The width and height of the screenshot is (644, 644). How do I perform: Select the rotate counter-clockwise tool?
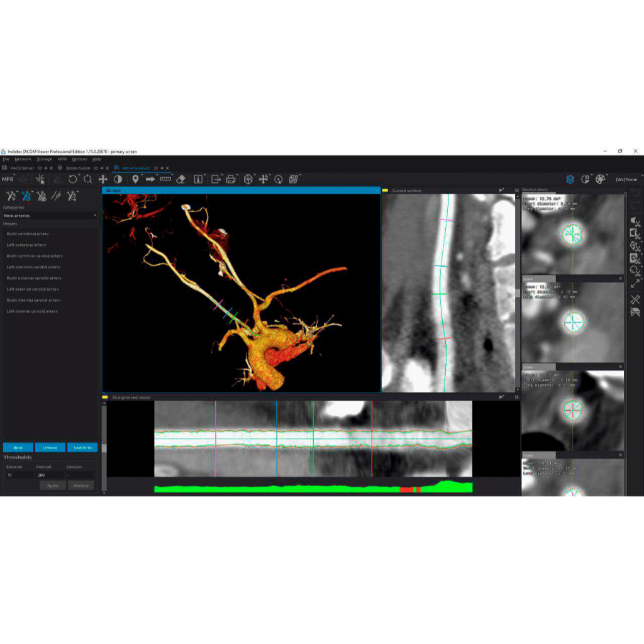coord(73,179)
